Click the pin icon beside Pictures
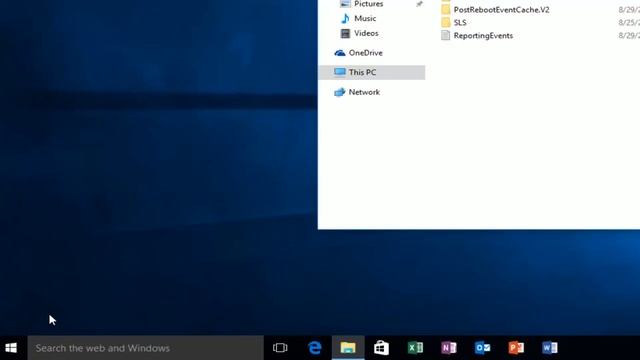This screenshot has width=640, height=360. (x=419, y=4)
